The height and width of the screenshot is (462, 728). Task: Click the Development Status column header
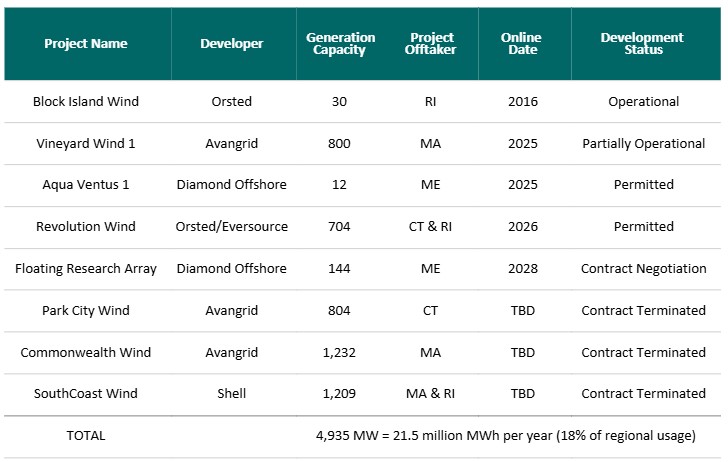[x=642, y=44]
